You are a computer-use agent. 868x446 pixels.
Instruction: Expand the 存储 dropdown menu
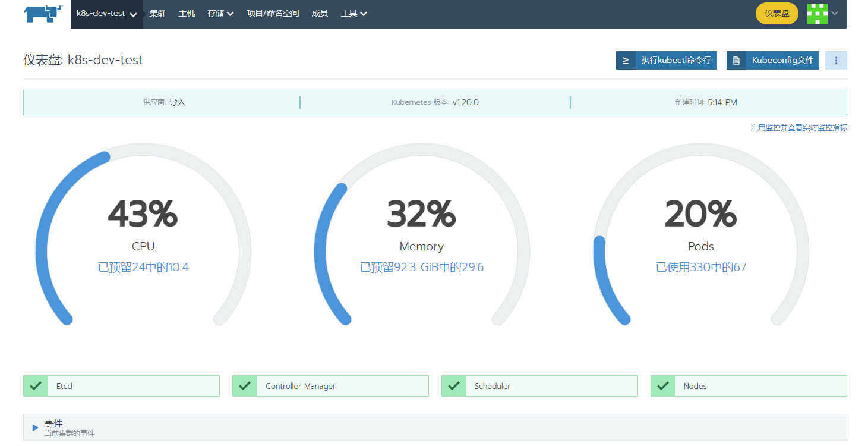[x=220, y=14]
